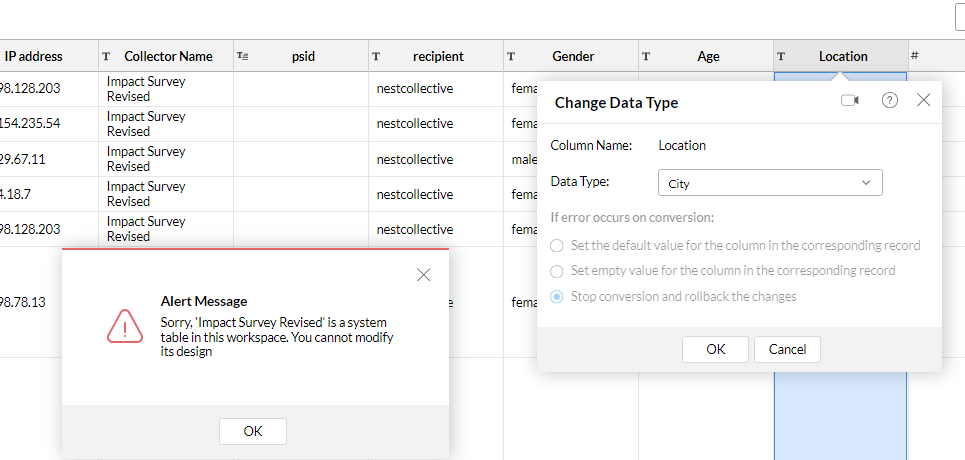Confirm Change Data Type with OK
This screenshot has height=460, width=965.
[715, 349]
